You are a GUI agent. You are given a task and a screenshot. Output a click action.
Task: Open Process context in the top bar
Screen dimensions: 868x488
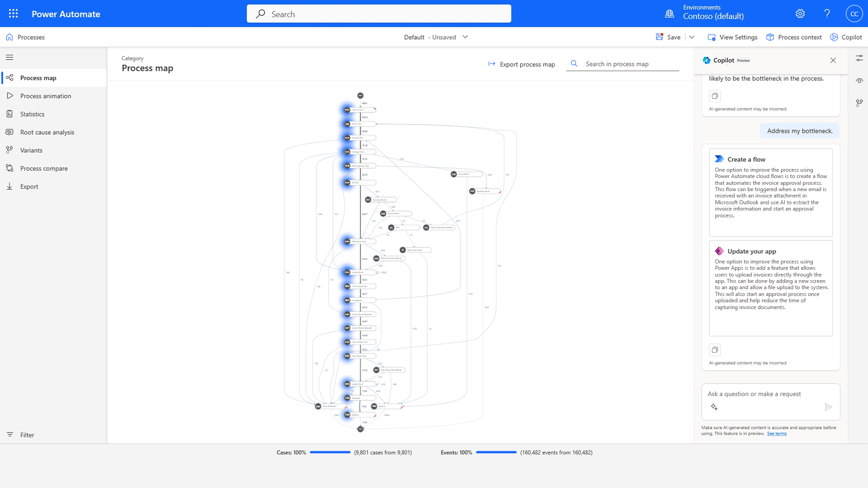tap(794, 37)
